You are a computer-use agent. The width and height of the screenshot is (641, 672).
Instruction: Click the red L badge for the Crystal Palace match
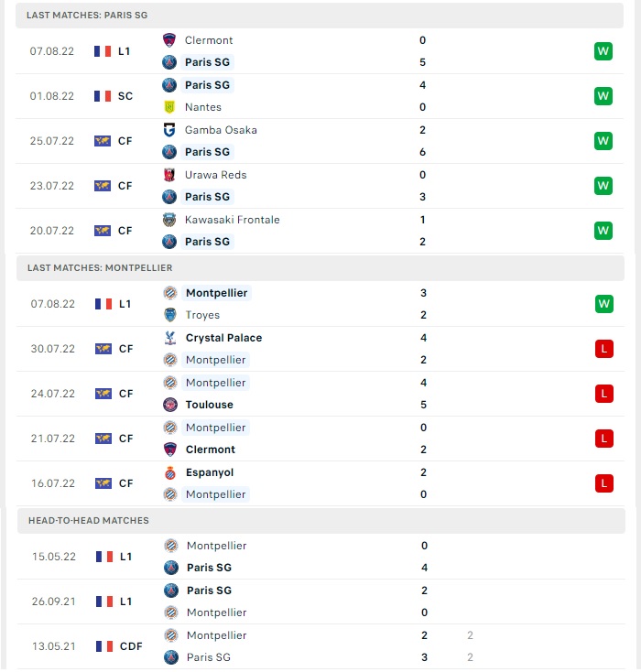click(604, 349)
